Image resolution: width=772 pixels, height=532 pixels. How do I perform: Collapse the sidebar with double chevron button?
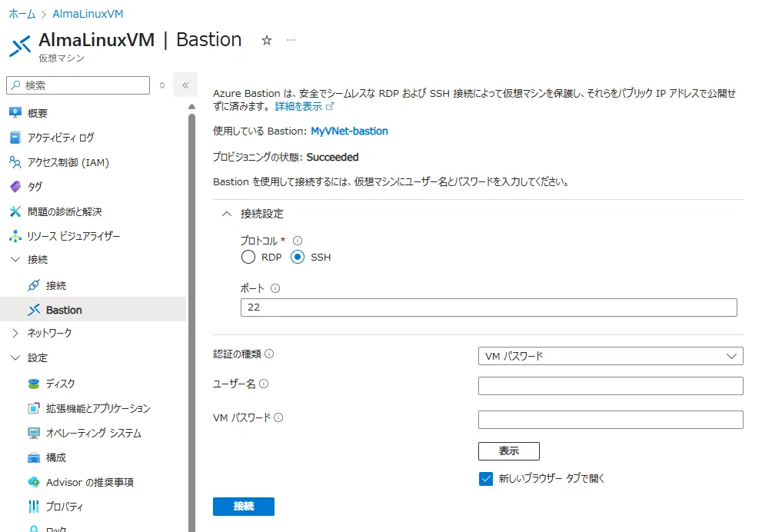pos(185,85)
